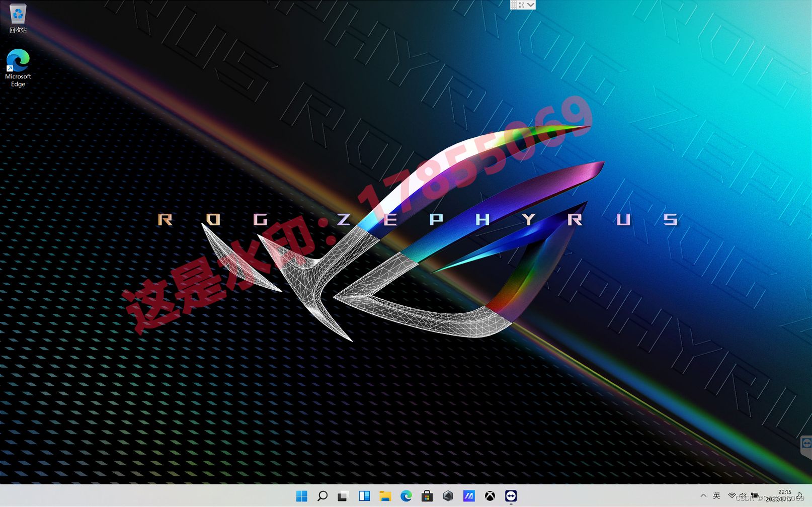Open the dropdown arrow on the top widget
The height and width of the screenshot is (507, 812).
tap(531, 4)
